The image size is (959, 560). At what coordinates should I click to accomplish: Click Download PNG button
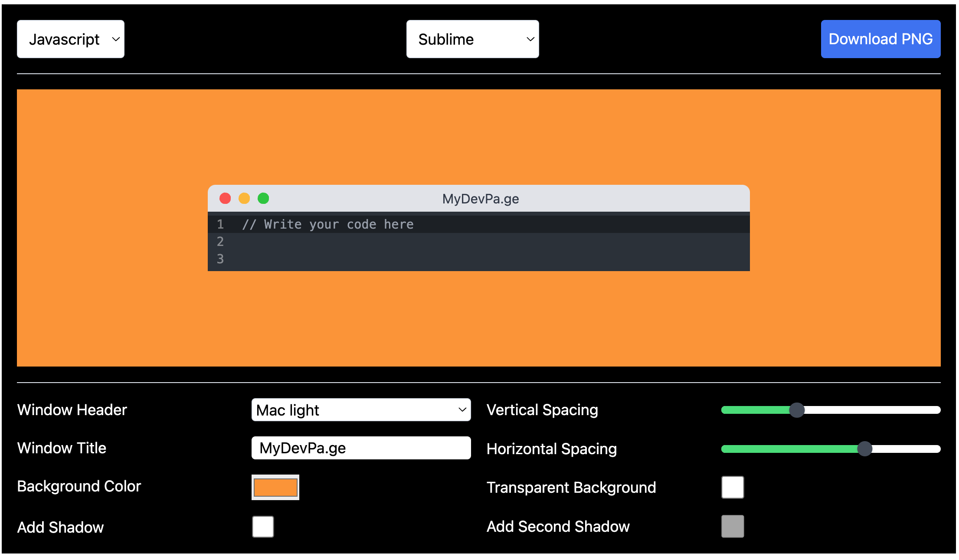click(880, 39)
